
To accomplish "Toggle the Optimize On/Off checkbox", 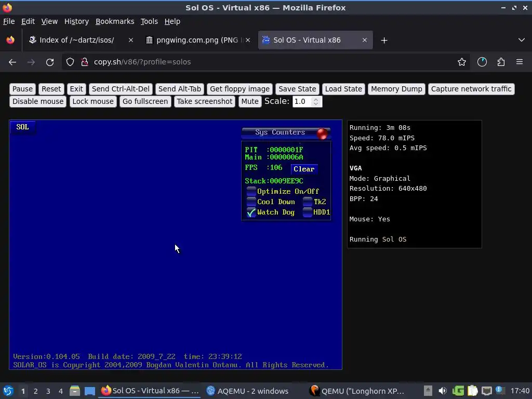I will pos(251,191).
